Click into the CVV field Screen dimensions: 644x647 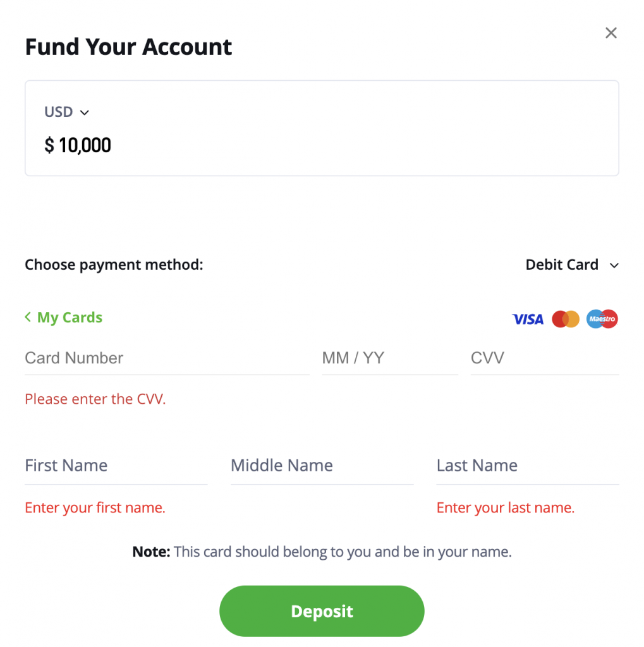(544, 358)
